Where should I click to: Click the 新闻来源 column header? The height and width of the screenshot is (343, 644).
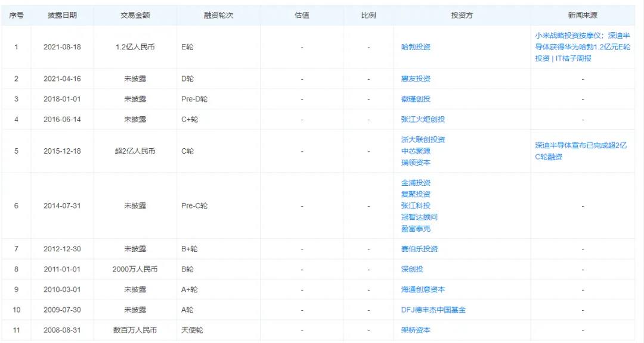pos(583,15)
